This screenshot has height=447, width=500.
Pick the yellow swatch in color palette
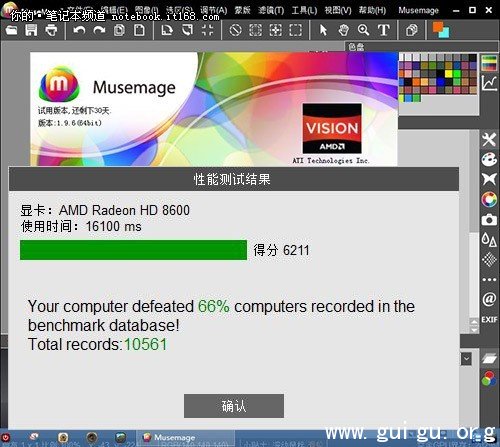point(449,74)
